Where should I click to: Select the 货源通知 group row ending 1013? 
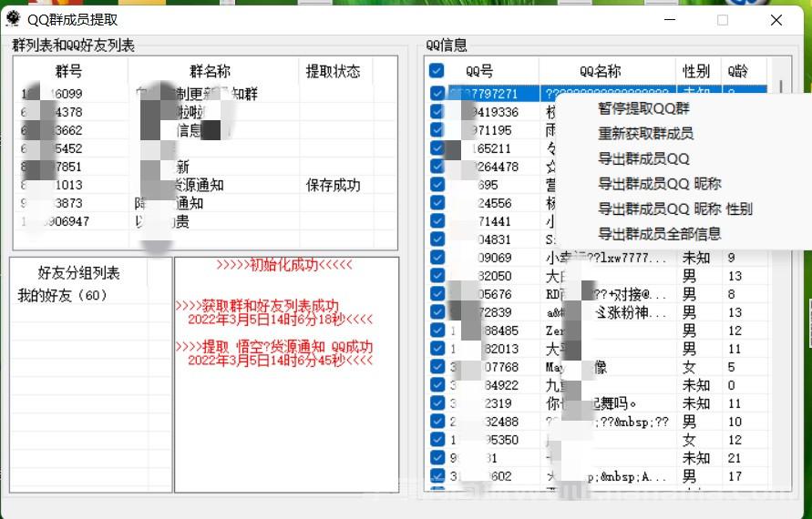[205, 185]
